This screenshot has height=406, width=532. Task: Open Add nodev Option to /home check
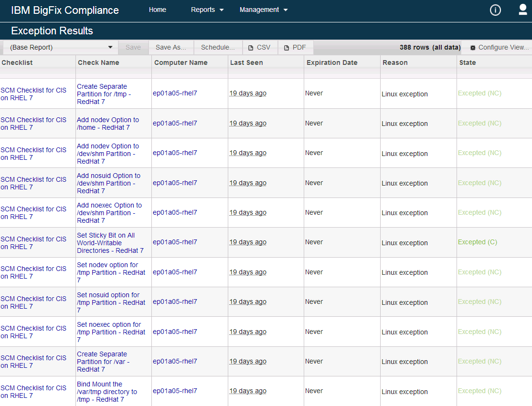point(108,124)
